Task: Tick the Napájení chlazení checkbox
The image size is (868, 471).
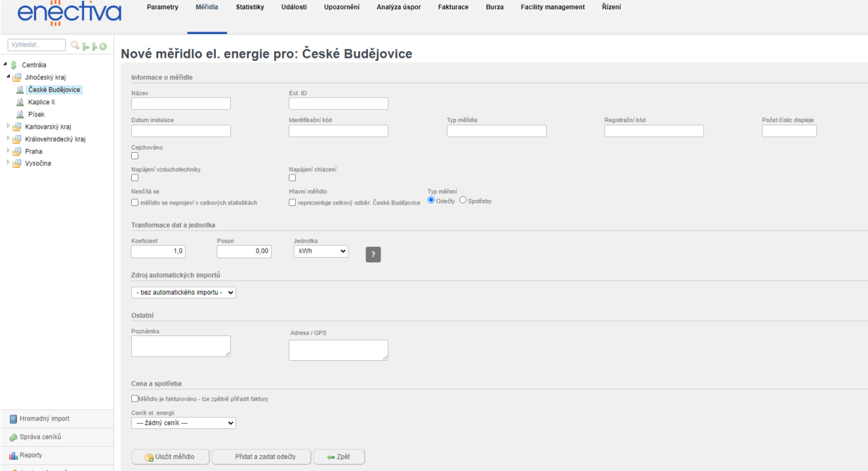Action: point(293,178)
